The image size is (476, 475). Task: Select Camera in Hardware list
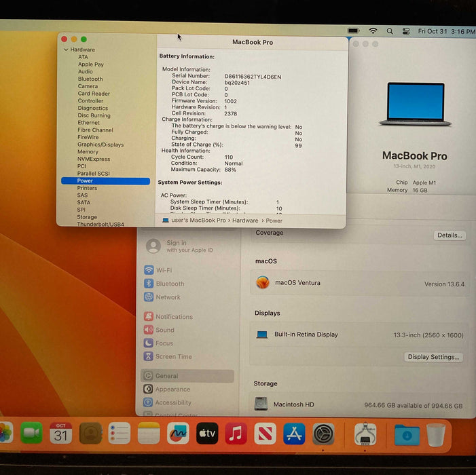pyautogui.click(x=88, y=86)
